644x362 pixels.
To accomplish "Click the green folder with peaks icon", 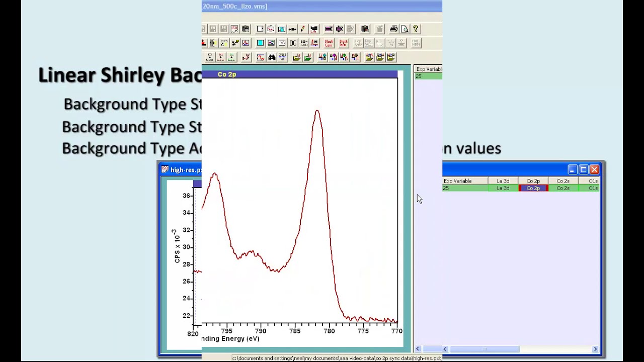I will click(308, 57).
